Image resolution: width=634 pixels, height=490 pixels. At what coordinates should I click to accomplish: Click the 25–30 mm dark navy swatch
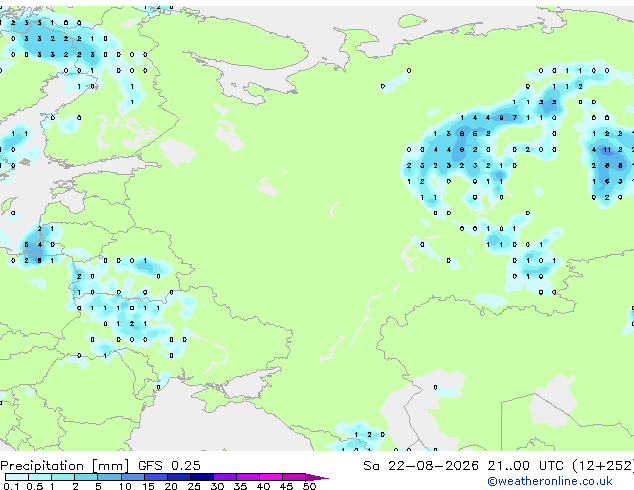201,477
